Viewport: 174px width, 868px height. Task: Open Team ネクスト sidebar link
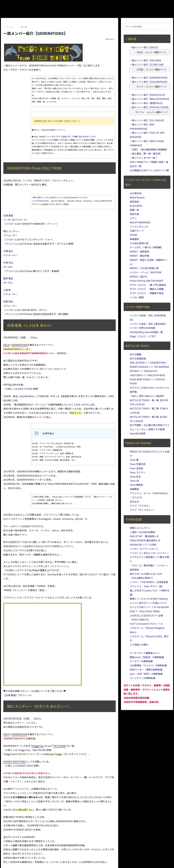[x=137, y=473]
